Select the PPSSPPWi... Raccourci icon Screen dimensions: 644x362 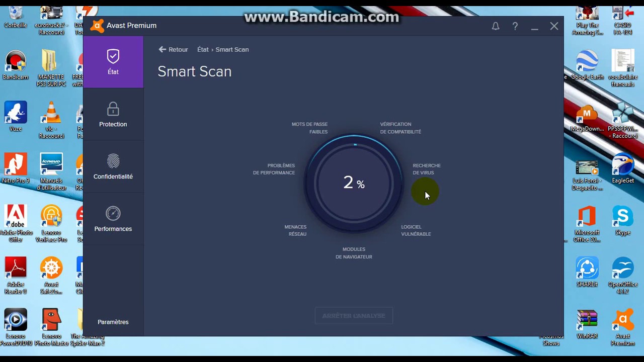[x=623, y=121]
